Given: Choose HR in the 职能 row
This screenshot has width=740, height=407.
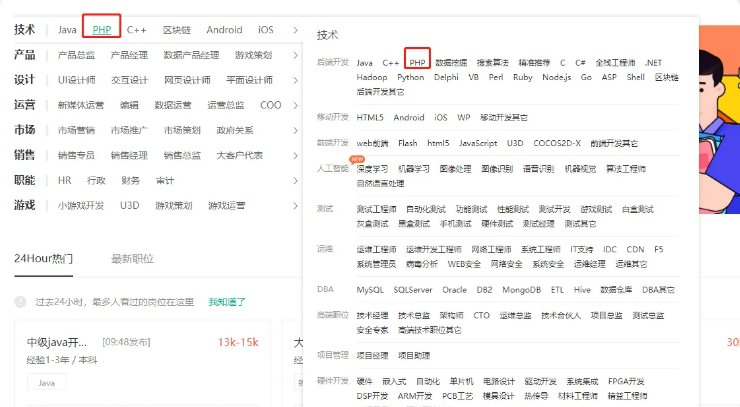Looking at the screenshot, I should [x=65, y=180].
